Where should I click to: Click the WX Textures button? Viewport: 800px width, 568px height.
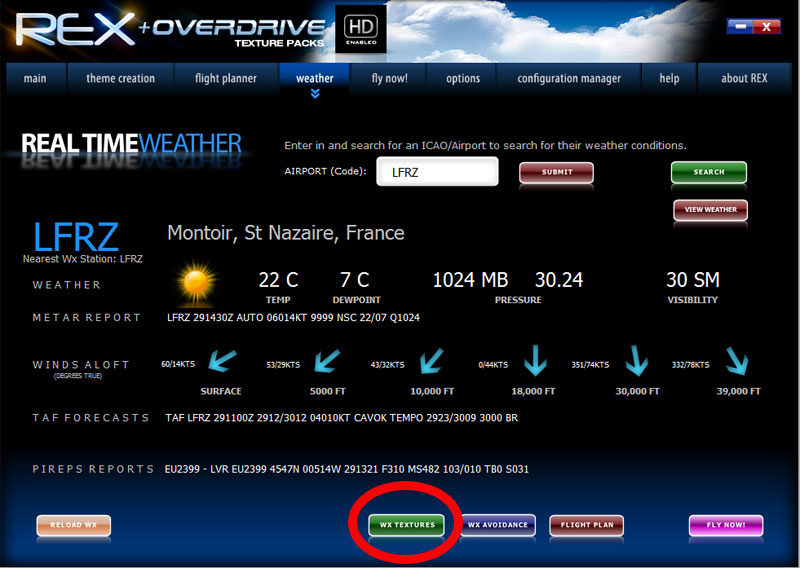point(407,525)
